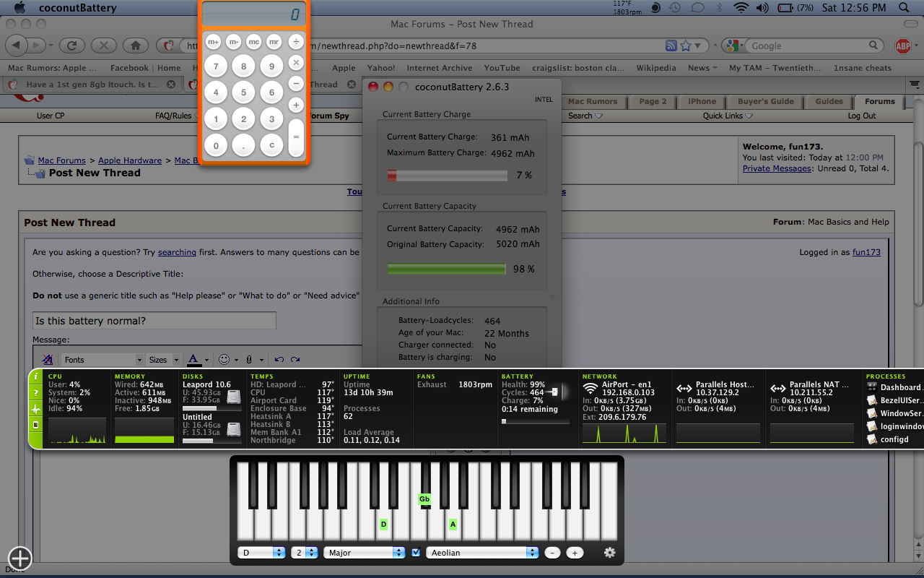Open the YouTube bookmark

(502, 68)
